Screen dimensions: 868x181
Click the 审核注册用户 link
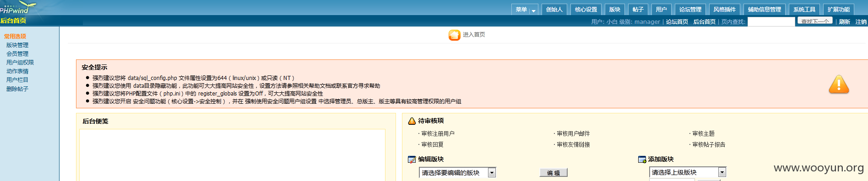point(438,133)
